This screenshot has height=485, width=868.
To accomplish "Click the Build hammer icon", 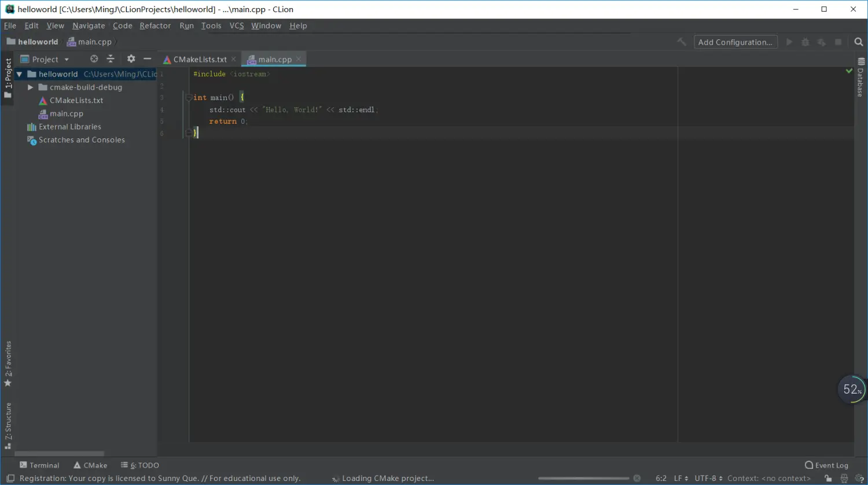I will [682, 42].
